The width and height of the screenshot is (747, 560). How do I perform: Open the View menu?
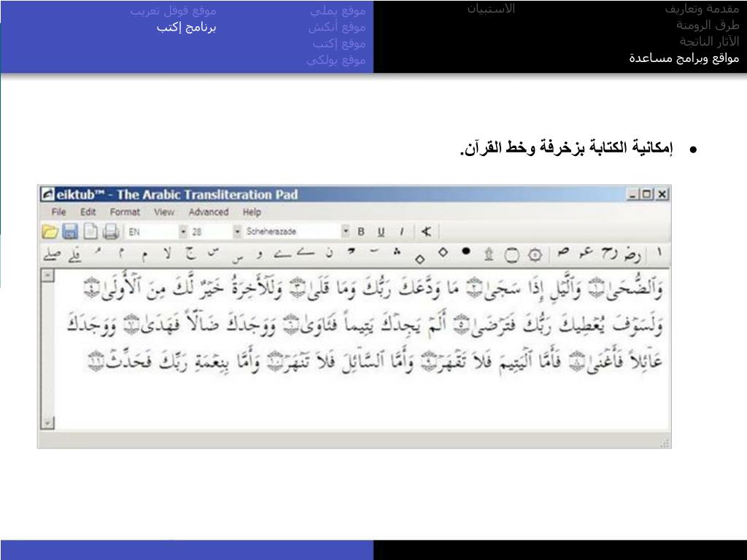(x=164, y=212)
